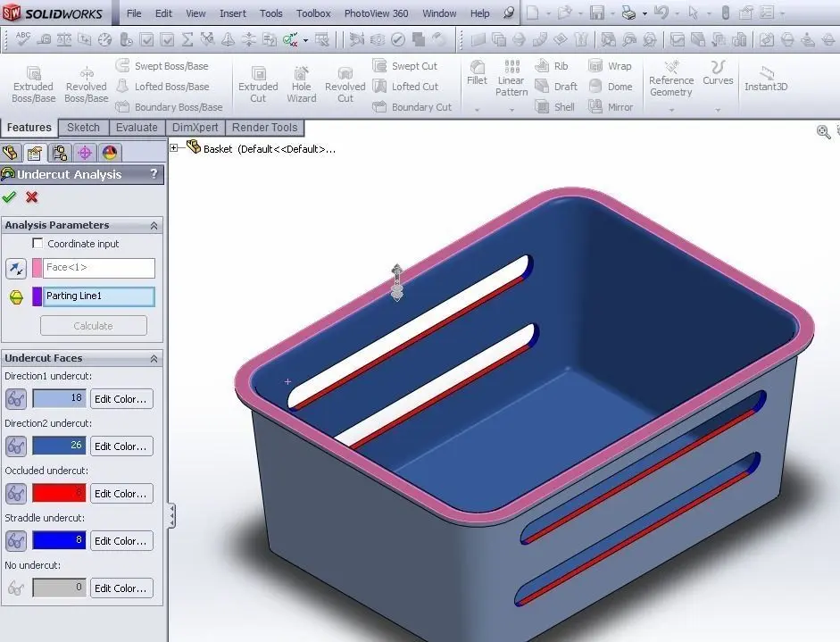This screenshot has height=642, width=840.
Task: Select the Lofted Cut tool
Action: click(405, 87)
